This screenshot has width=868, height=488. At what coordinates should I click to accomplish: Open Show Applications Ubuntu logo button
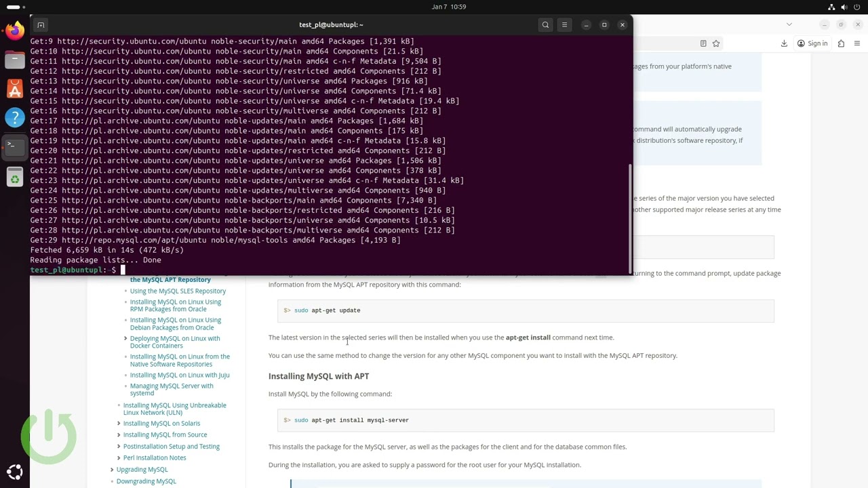pos(15,472)
